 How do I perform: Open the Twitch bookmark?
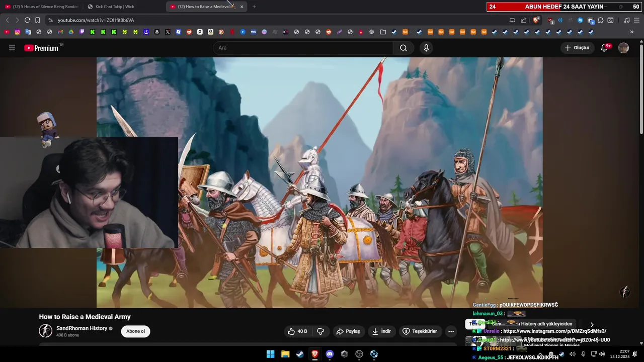pos(82,32)
